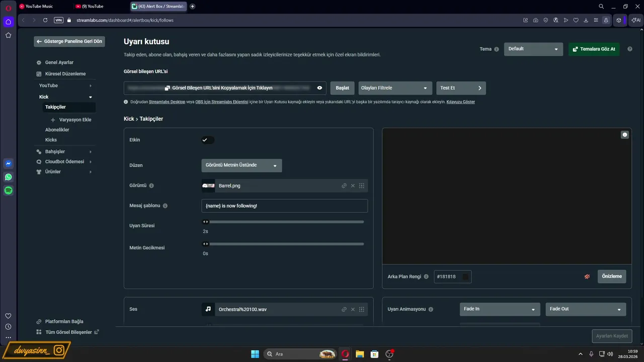Open Opera Aria AI button
Image resolution: width=644 pixels, height=362 pixels.
635,20
